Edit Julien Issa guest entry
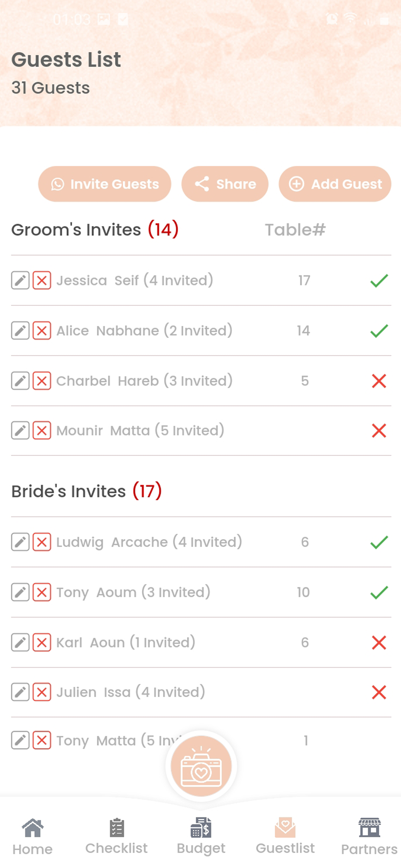The width and height of the screenshot is (401, 868). (x=20, y=692)
